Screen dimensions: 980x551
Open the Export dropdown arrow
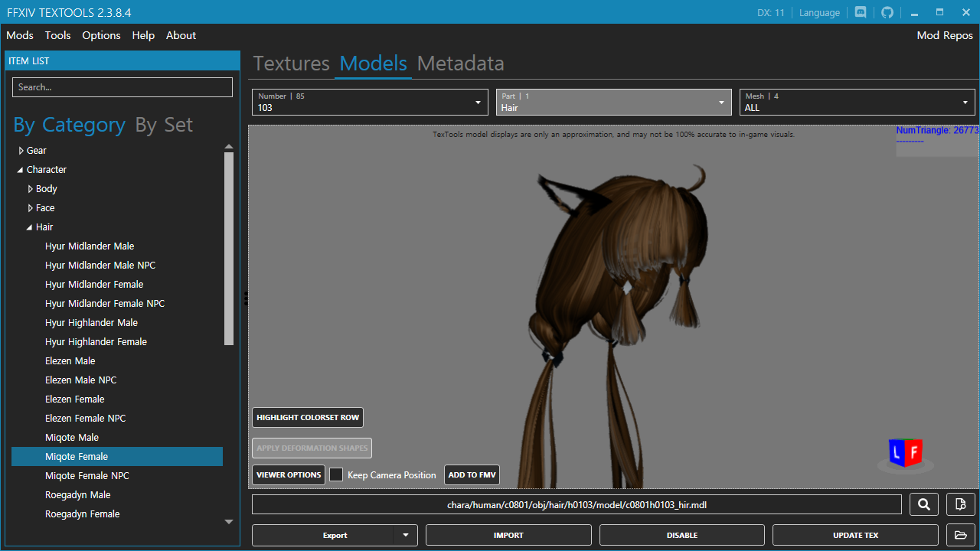(406, 535)
